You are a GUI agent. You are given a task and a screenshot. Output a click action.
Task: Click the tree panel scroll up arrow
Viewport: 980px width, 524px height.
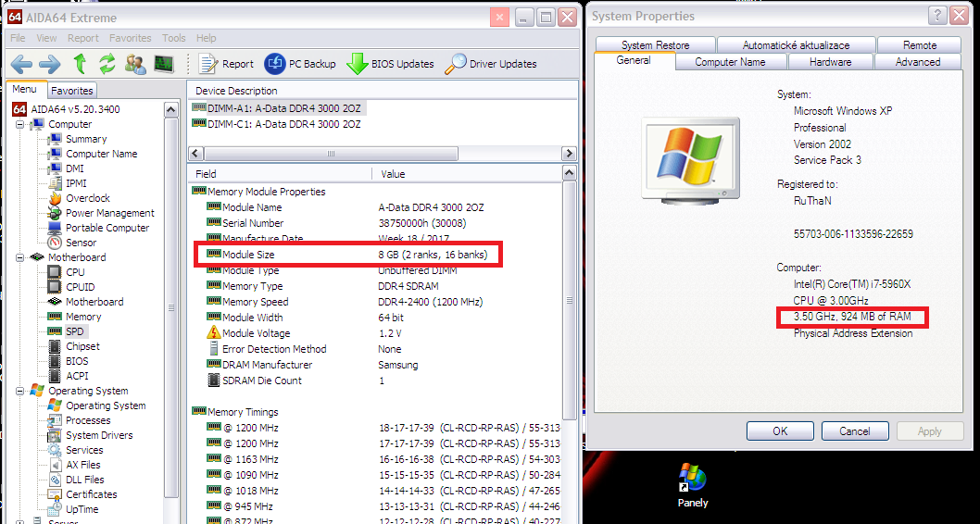[x=171, y=110]
